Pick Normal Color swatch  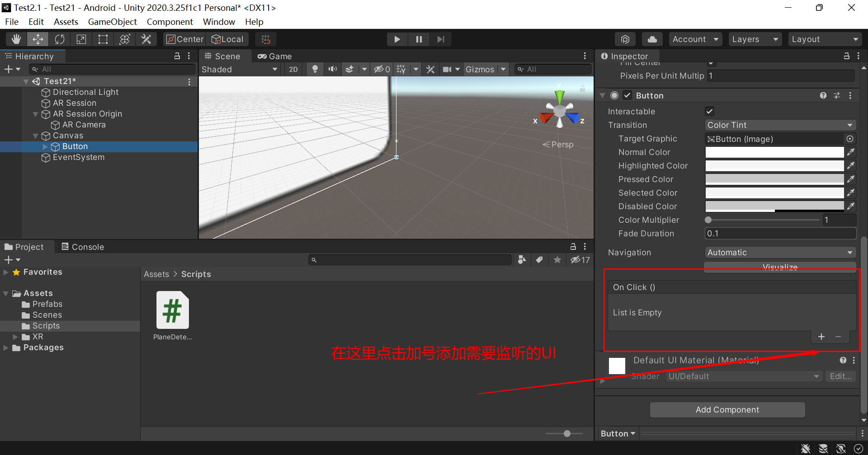tap(774, 152)
